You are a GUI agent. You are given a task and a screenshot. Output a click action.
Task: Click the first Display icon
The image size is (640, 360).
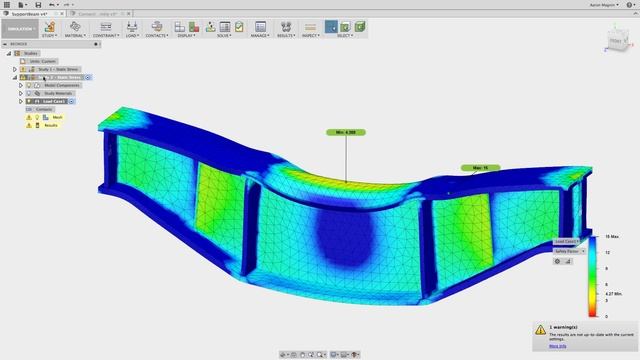(x=180, y=27)
